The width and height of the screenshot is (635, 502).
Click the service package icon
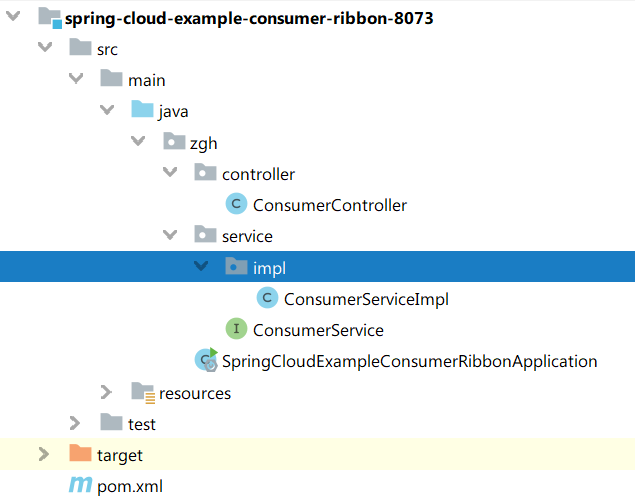point(205,234)
